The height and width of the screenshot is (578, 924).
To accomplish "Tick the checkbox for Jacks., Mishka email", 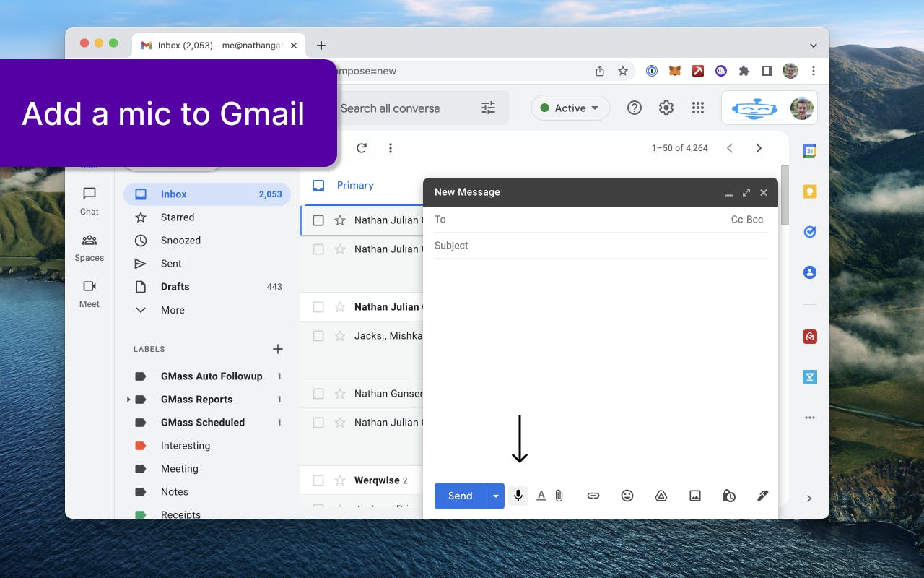I will 318,336.
